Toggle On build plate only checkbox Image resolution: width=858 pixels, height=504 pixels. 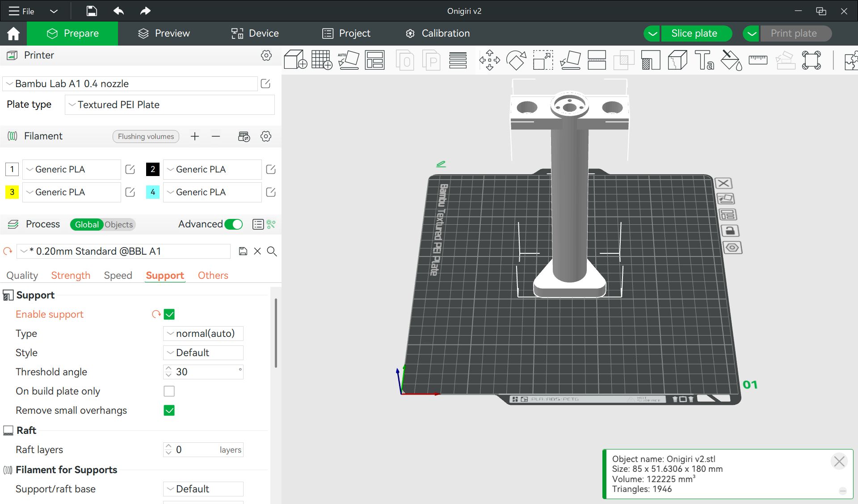169,391
